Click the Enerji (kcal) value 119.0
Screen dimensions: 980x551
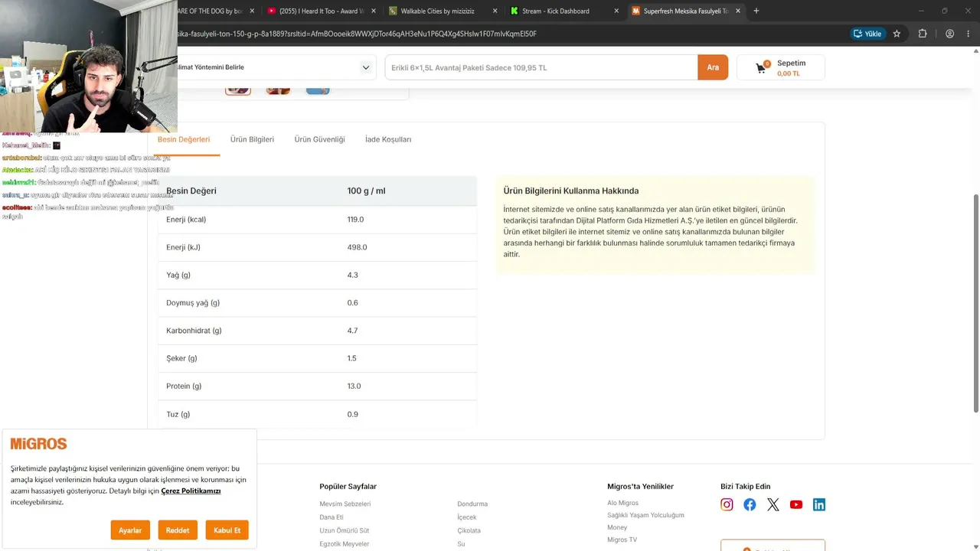coord(355,220)
